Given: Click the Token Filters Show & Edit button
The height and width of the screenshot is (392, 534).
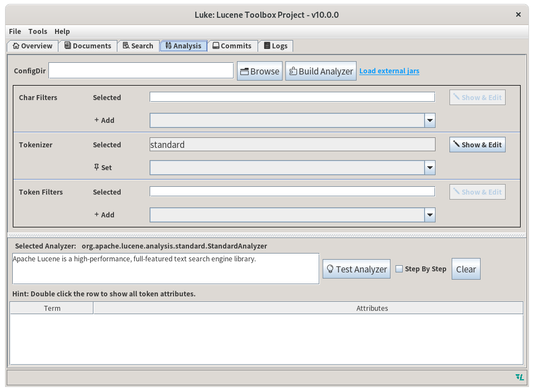Looking at the screenshot, I should (477, 192).
